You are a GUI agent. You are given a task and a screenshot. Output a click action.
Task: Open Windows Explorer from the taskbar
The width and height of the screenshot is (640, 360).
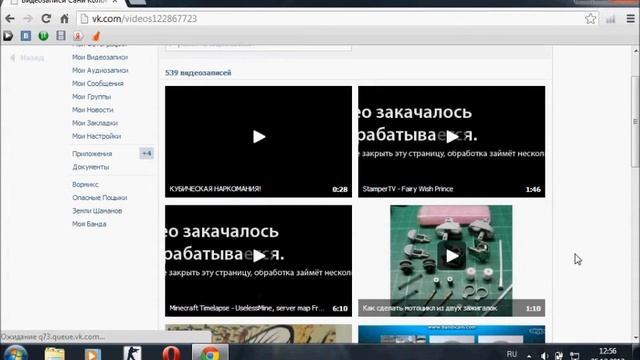pos(54,353)
